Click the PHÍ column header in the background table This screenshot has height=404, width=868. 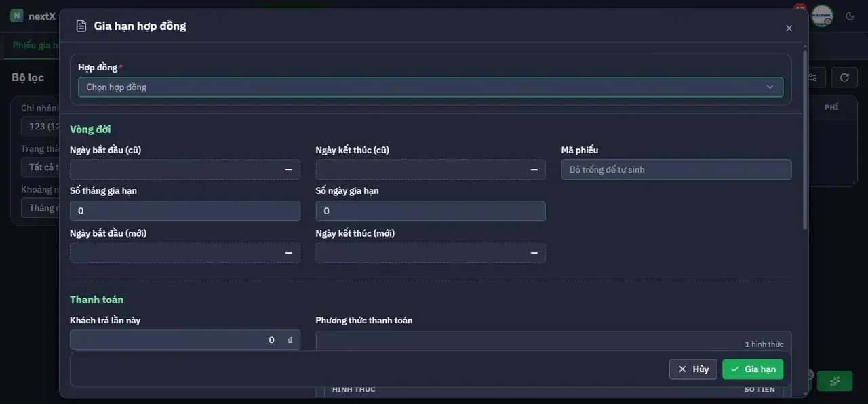tap(831, 107)
